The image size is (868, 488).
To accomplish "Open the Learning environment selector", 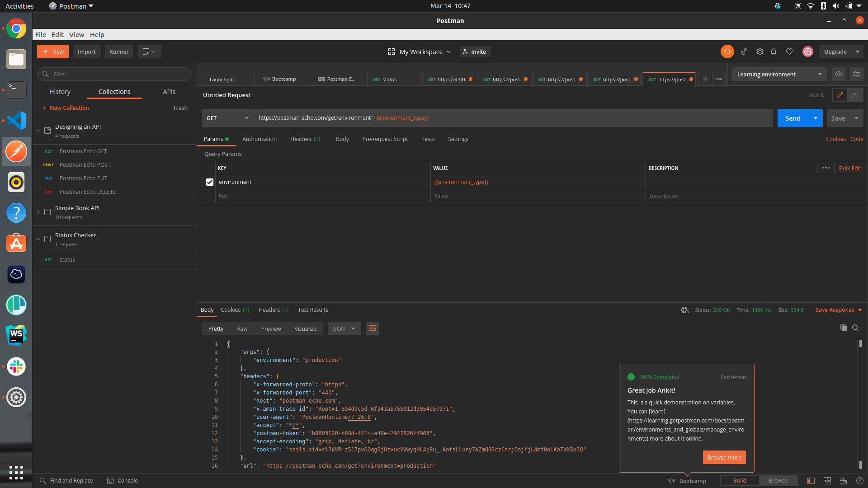I will [779, 74].
